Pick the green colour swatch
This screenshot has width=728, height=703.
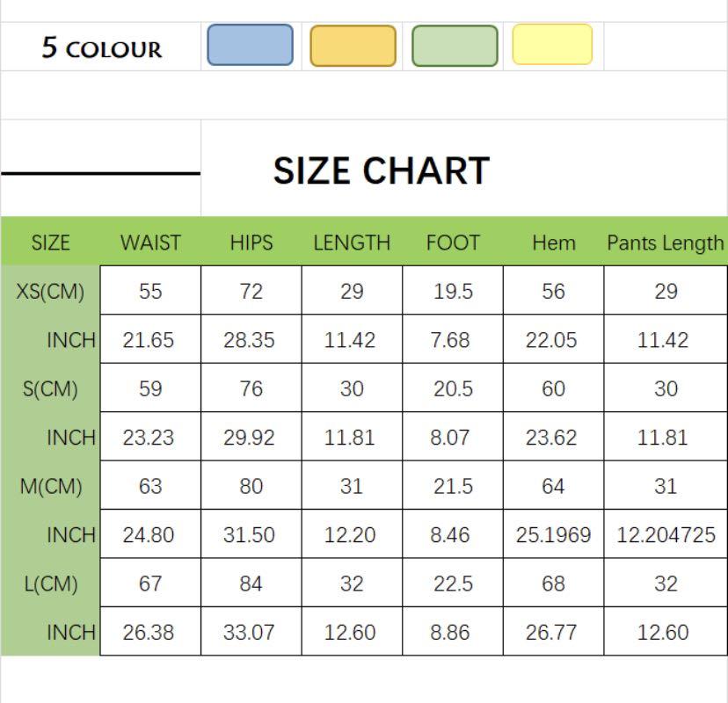pyautogui.click(x=455, y=47)
